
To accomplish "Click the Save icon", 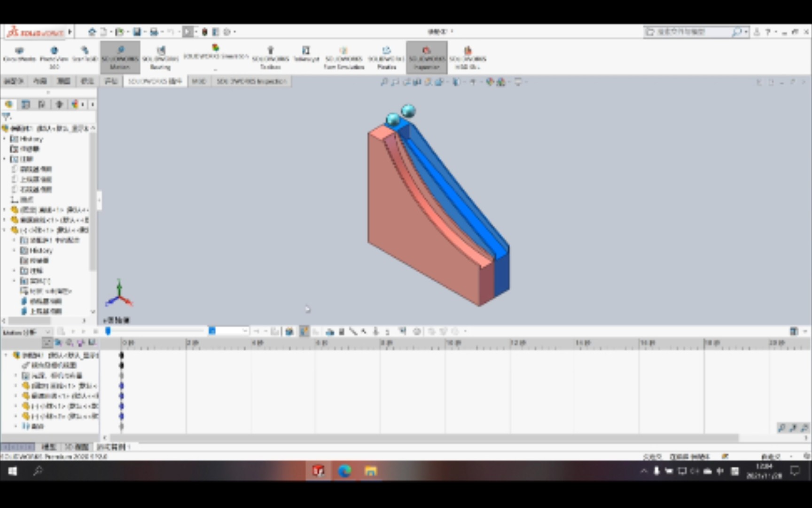I will click(137, 32).
